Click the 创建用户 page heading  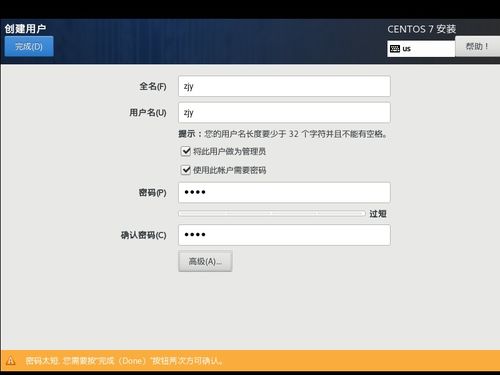[25, 29]
